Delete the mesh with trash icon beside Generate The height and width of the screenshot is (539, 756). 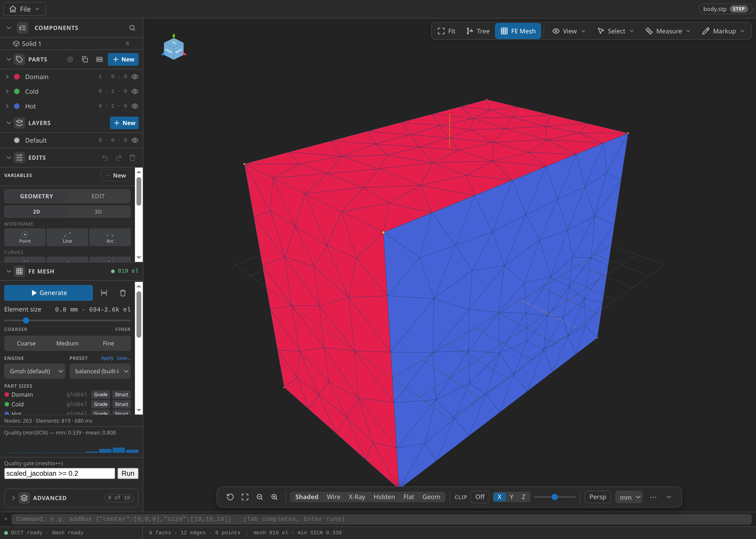point(123,293)
